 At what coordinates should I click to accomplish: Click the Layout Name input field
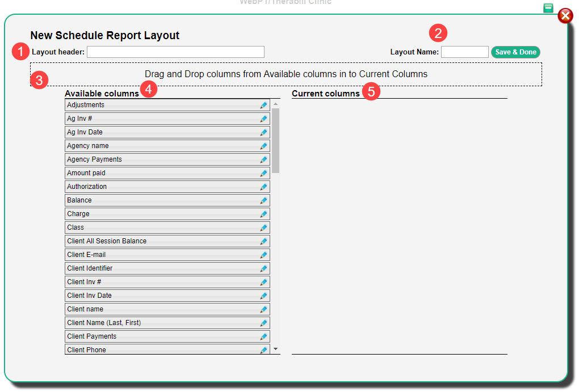point(464,52)
